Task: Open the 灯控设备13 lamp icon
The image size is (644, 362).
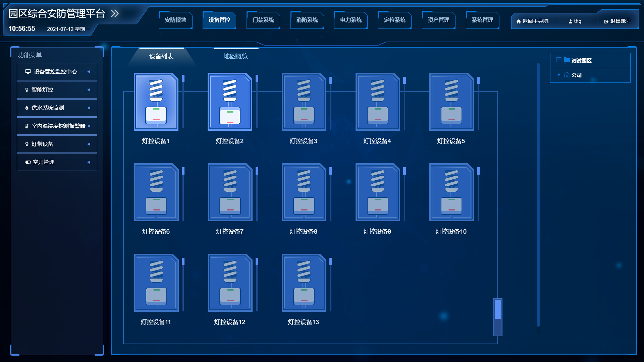Action: [x=304, y=283]
